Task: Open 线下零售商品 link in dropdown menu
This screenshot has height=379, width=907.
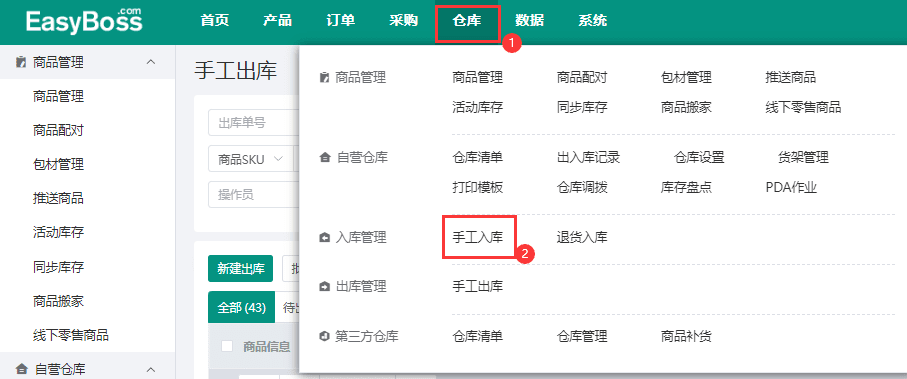Action: (x=803, y=107)
